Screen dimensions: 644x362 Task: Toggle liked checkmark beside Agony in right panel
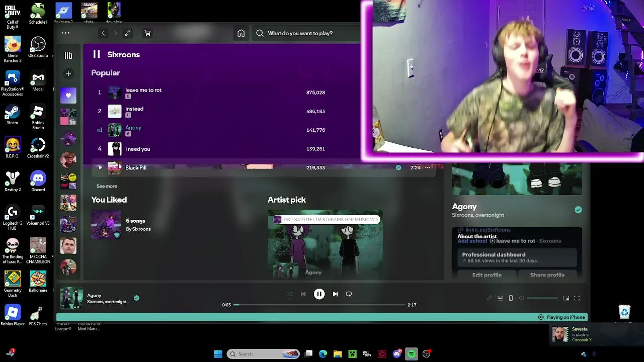[x=578, y=210]
